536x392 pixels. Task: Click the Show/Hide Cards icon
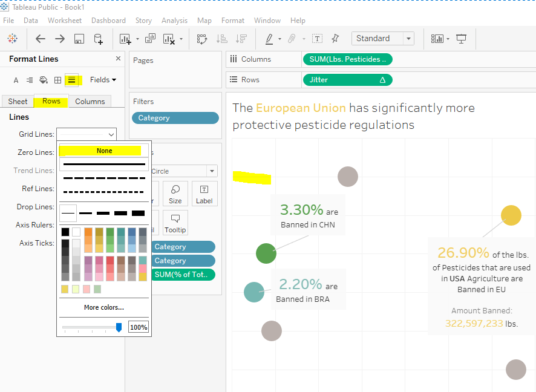pos(437,39)
